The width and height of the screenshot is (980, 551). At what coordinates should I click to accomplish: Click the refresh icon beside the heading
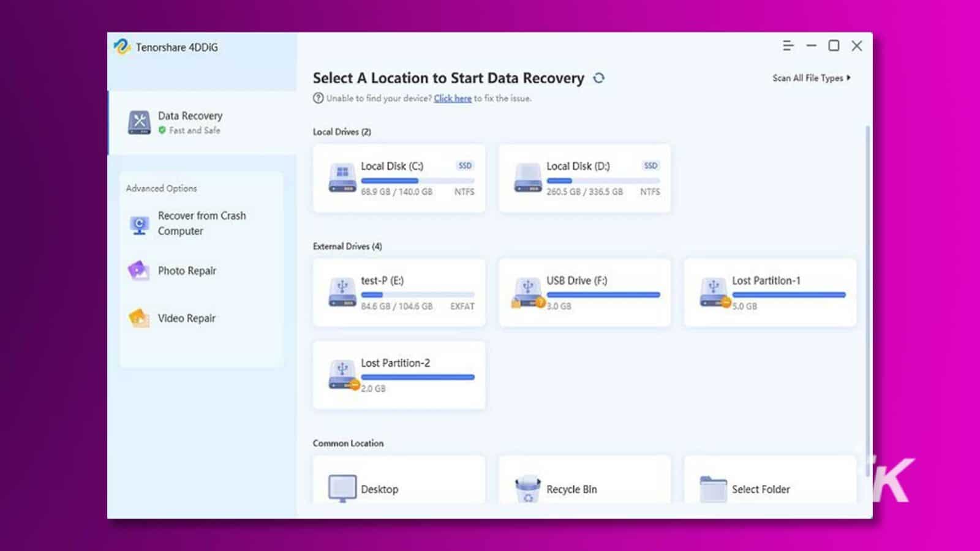tap(599, 78)
